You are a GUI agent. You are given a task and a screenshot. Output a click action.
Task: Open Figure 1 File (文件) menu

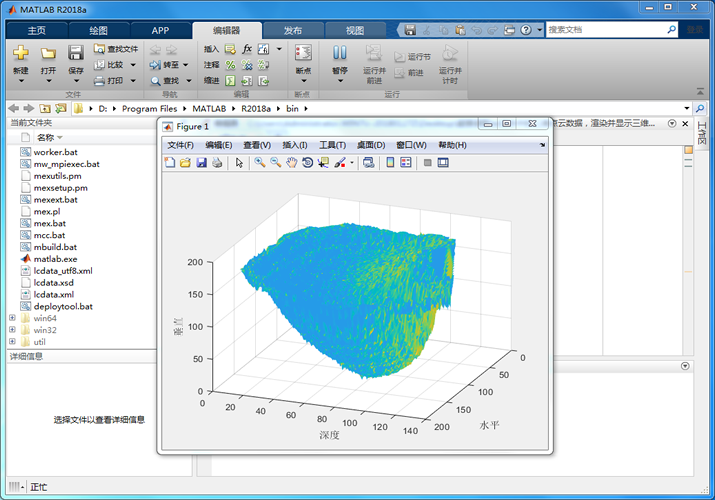point(180,145)
